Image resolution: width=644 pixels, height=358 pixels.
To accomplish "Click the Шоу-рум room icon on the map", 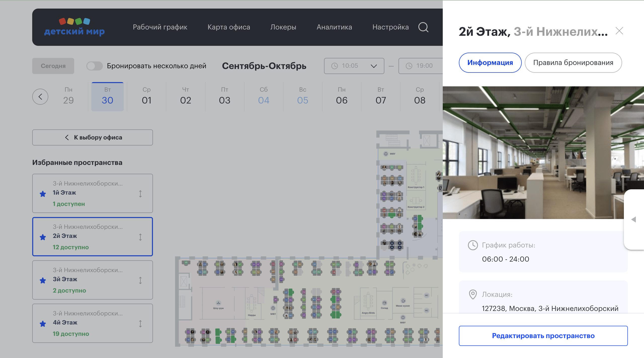I will coord(218,303).
